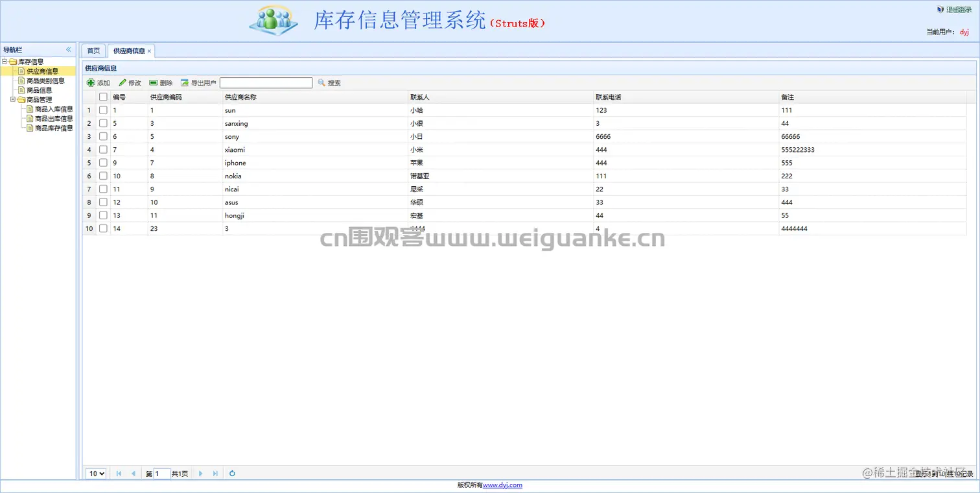Close the 供应商信息 tab
Screen dimensions: 980x493
tap(150, 51)
